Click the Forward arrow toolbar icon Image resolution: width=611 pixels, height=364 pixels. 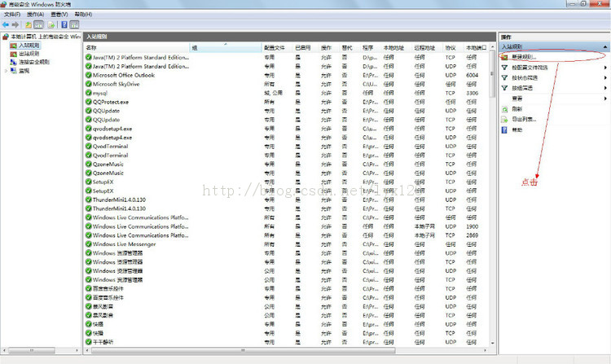(15, 24)
